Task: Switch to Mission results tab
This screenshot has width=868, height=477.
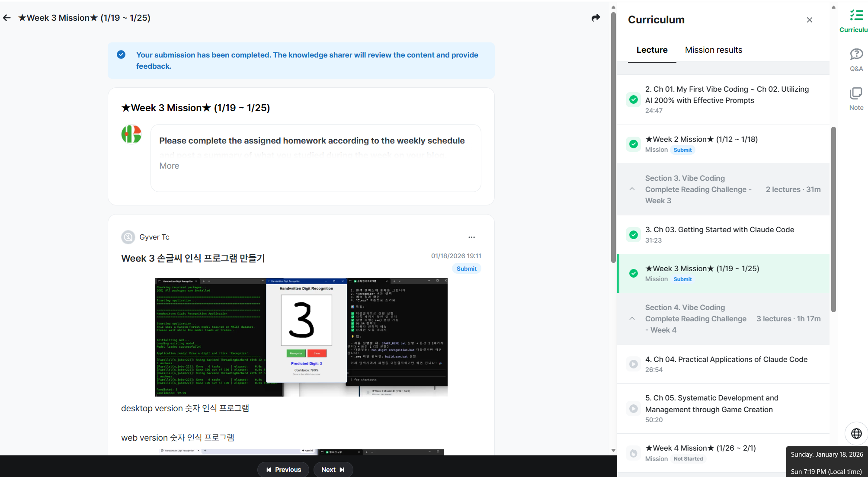Action: pyautogui.click(x=713, y=50)
